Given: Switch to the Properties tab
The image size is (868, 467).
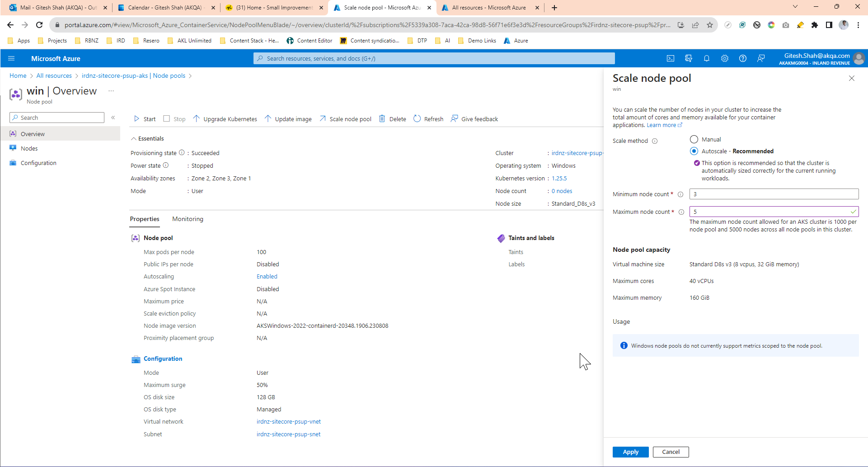Looking at the screenshot, I should pyautogui.click(x=145, y=219).
